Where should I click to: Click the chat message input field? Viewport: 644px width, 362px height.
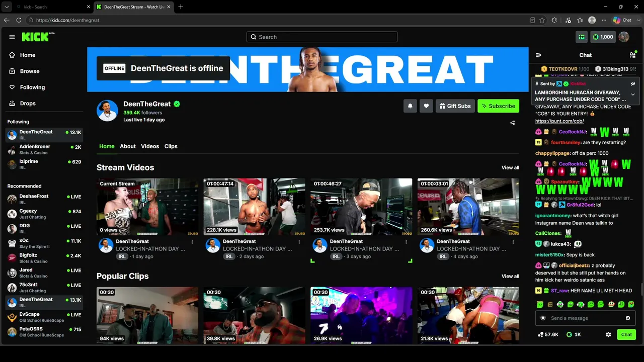tap(585, 318)
